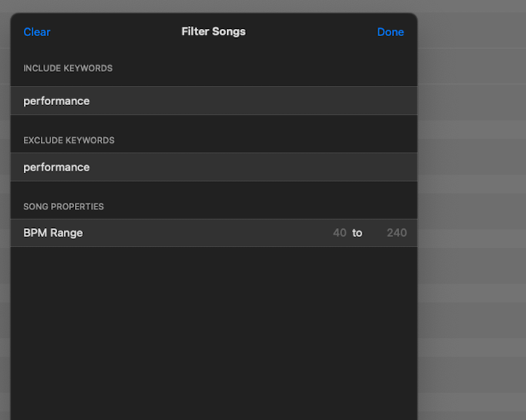Click empty panel space below BPM Range row
This screenshot has width=526, height=420.
214,332
